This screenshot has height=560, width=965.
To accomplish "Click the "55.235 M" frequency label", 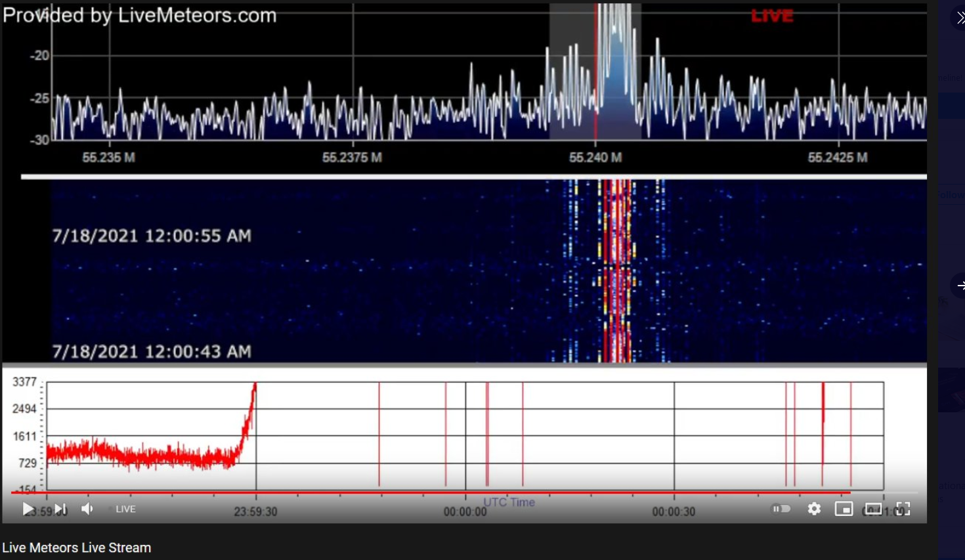I will (x=108, y=158).
